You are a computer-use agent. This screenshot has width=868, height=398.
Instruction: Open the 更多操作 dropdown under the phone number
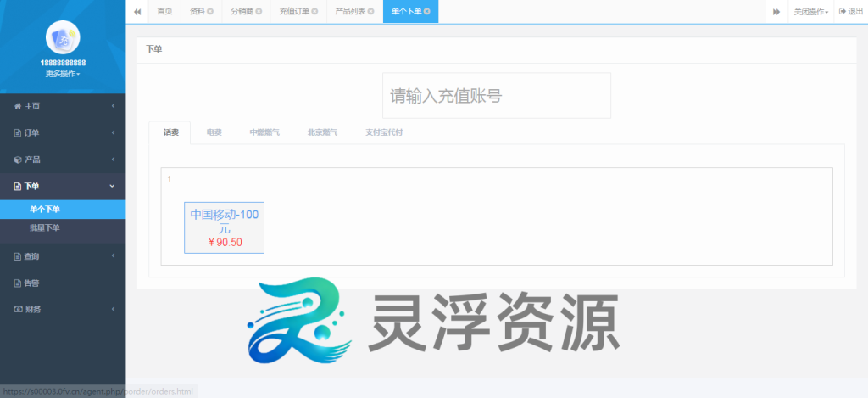63,75
